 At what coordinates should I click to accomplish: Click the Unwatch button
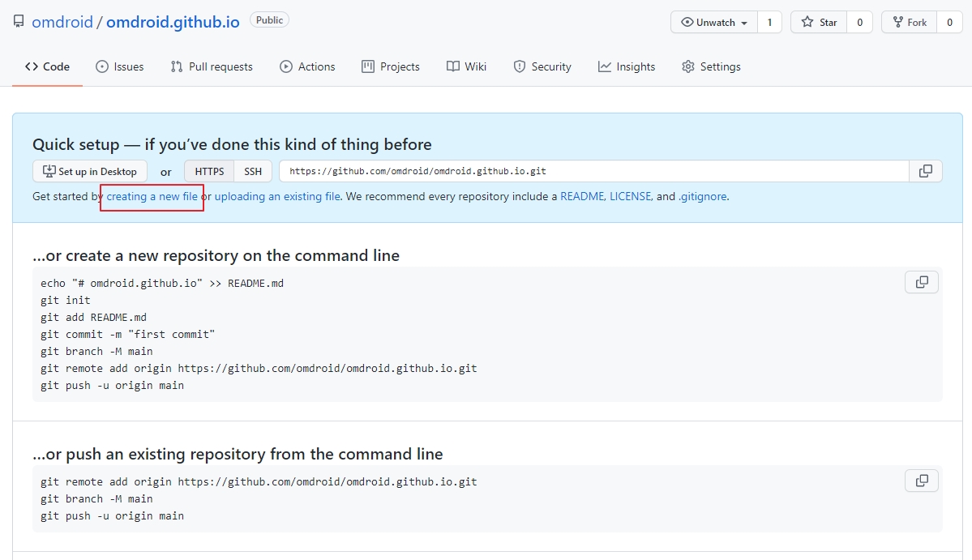[714, 23]
